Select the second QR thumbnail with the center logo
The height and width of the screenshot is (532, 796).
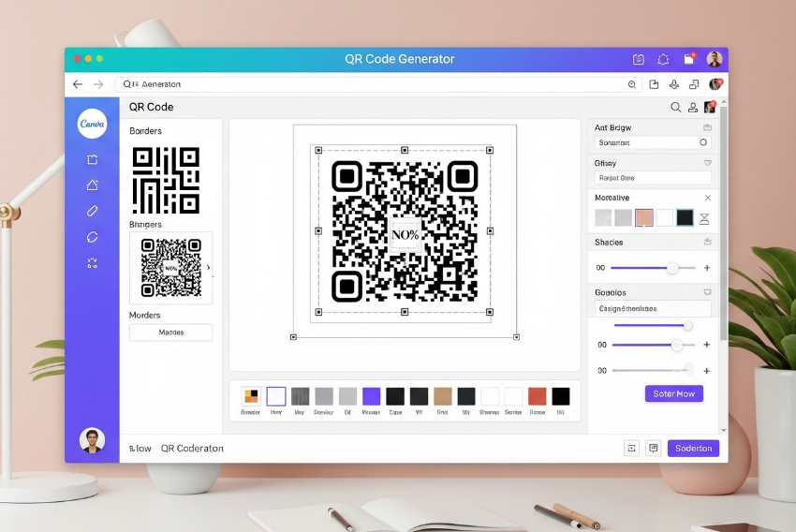[x=171, y=268]
